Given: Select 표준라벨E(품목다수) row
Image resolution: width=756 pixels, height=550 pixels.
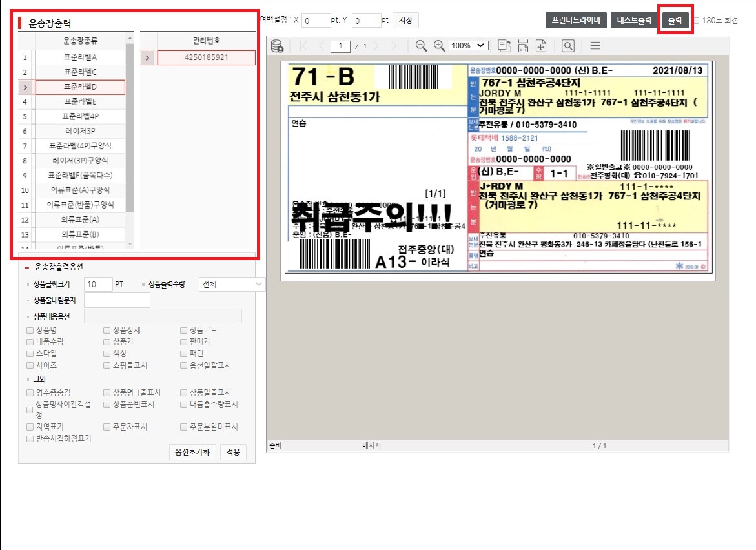Looking at the screenshot, I should pos(80,176).
